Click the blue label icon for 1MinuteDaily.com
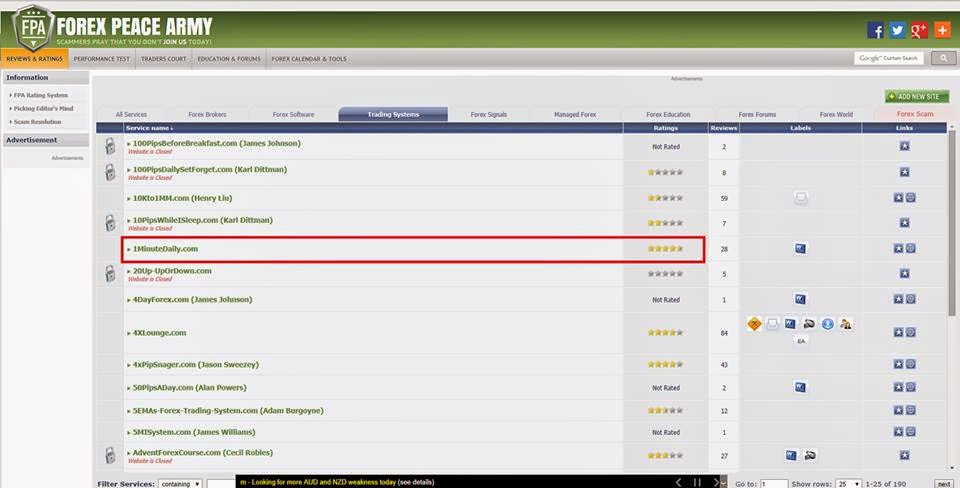Screen dimensions: 960x488 click(x=800, y=248)
